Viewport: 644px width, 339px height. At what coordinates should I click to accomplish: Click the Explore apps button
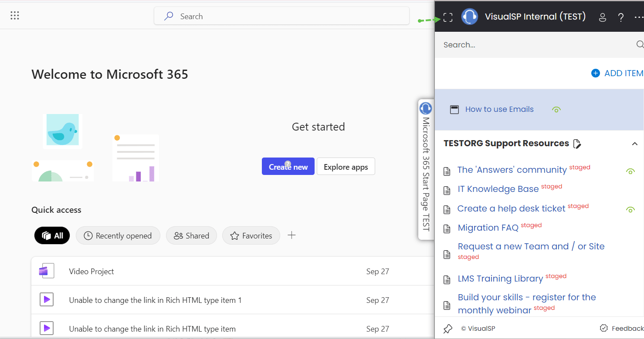(x=346, y=166)
